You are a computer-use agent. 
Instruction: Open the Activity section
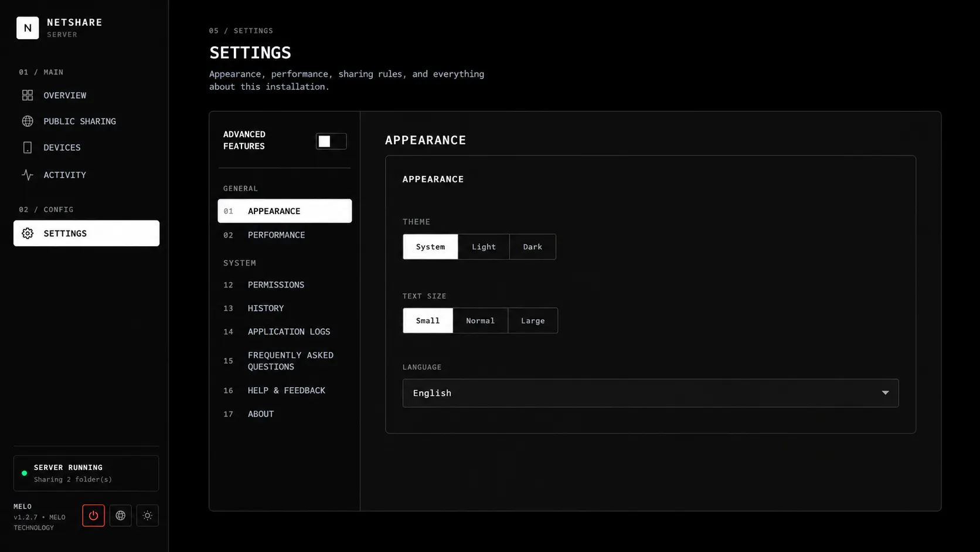point(86,175)
